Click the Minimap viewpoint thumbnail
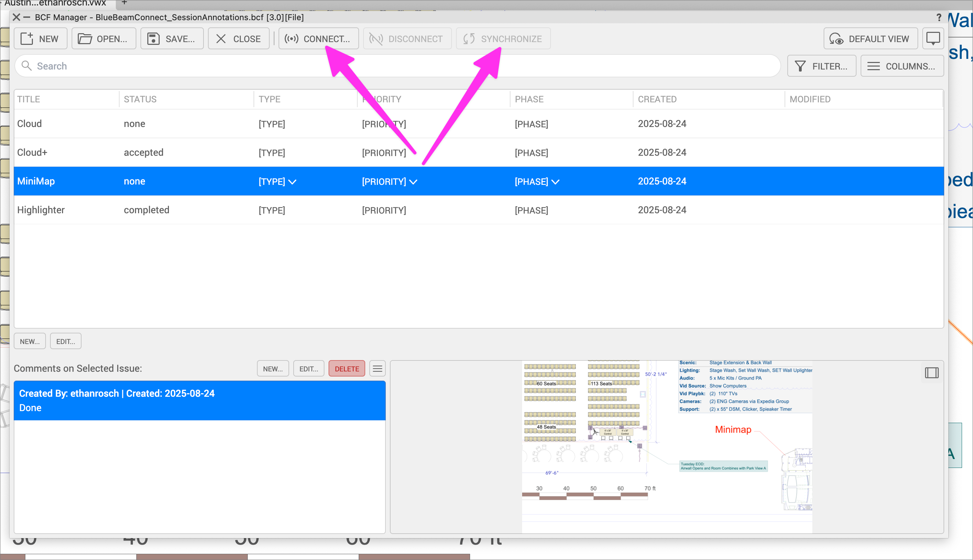Image resolution: width=973 pixels, height=560 pixels. point(667,446)
